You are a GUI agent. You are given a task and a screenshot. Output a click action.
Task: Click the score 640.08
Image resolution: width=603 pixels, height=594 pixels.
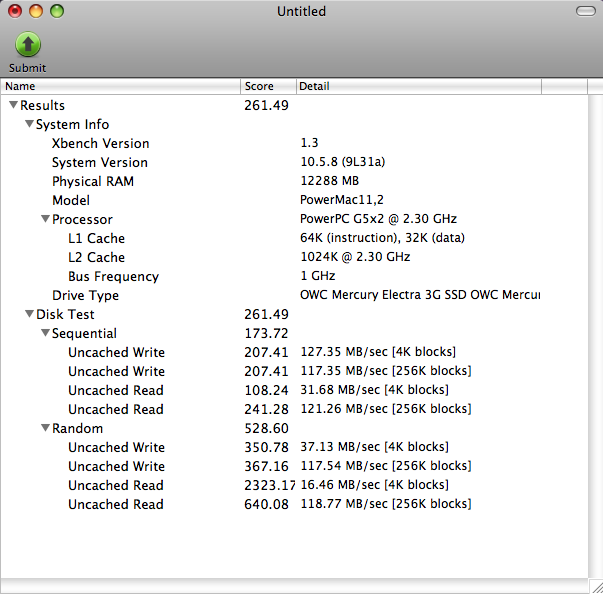(266, 504)
